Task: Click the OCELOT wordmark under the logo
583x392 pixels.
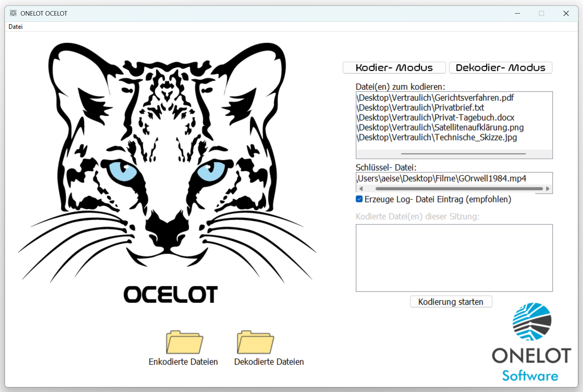Action: [x=170, y=294]
